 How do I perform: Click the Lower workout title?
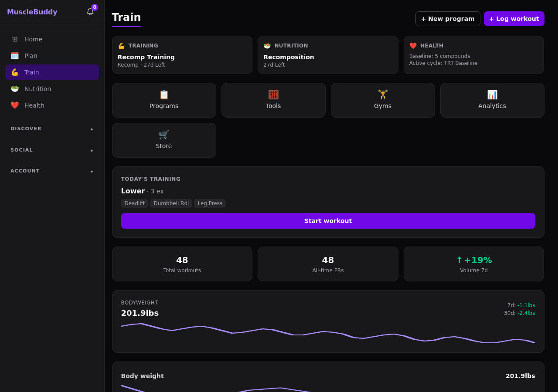(133, 191)
